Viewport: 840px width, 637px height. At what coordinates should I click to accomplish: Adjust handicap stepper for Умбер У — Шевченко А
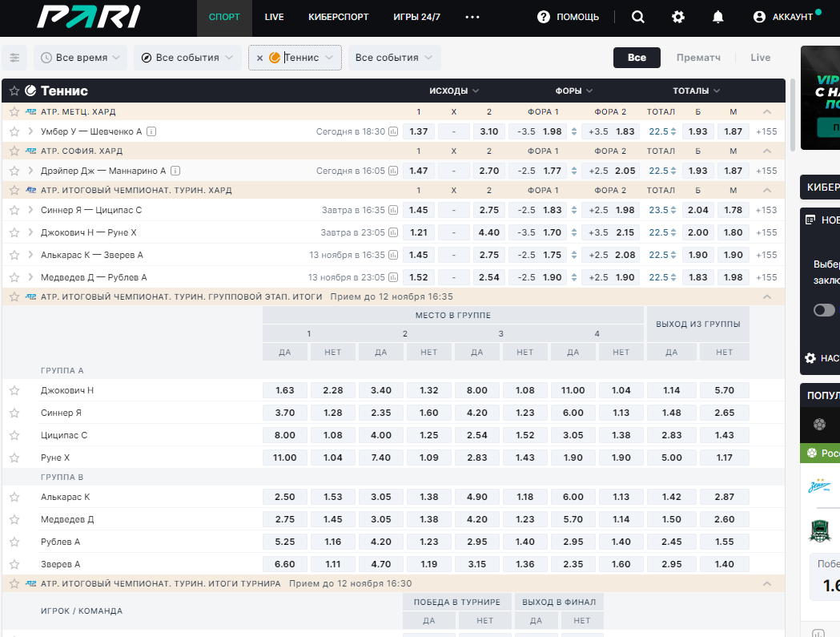tap(574, 131)
